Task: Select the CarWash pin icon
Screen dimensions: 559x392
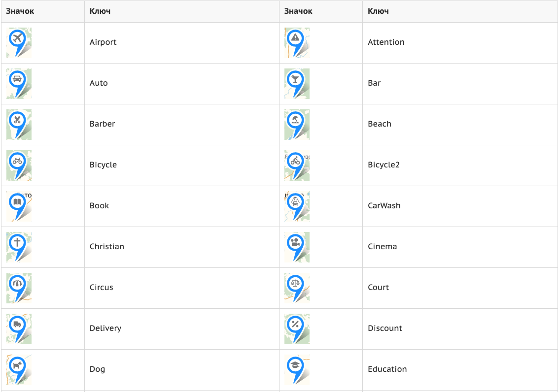Action: coord(297,206)
